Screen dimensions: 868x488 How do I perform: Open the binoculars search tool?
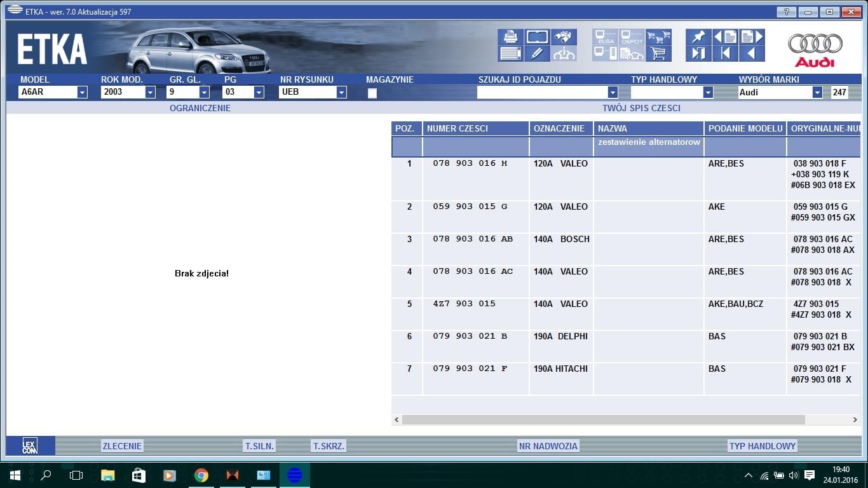pyautogui.click(x=564, y=37)
